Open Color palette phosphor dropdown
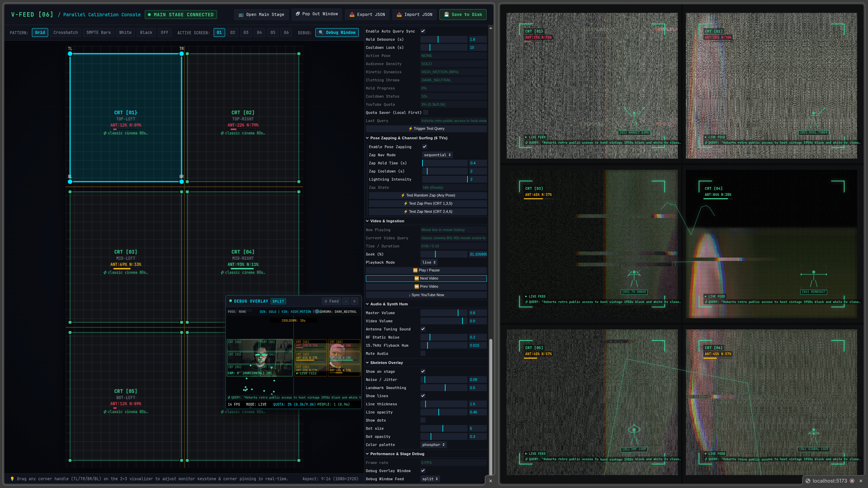This screenshot has width=868, height=488. [434, 445]
